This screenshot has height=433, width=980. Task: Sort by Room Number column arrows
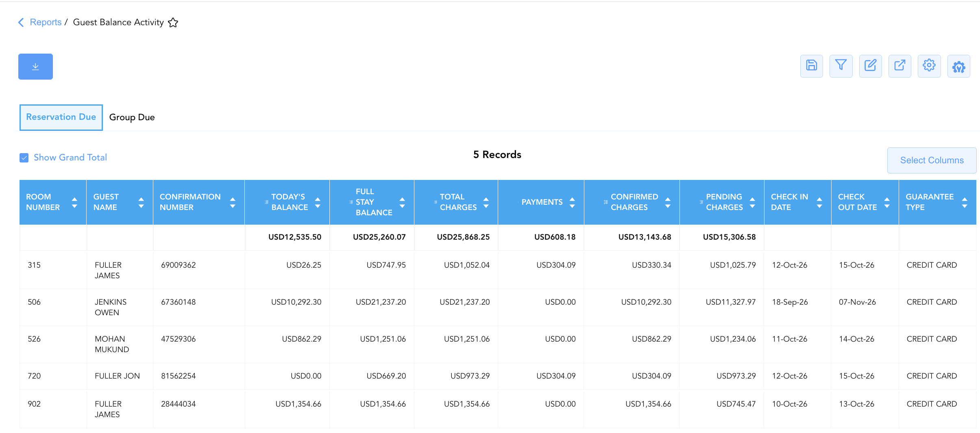74,202
